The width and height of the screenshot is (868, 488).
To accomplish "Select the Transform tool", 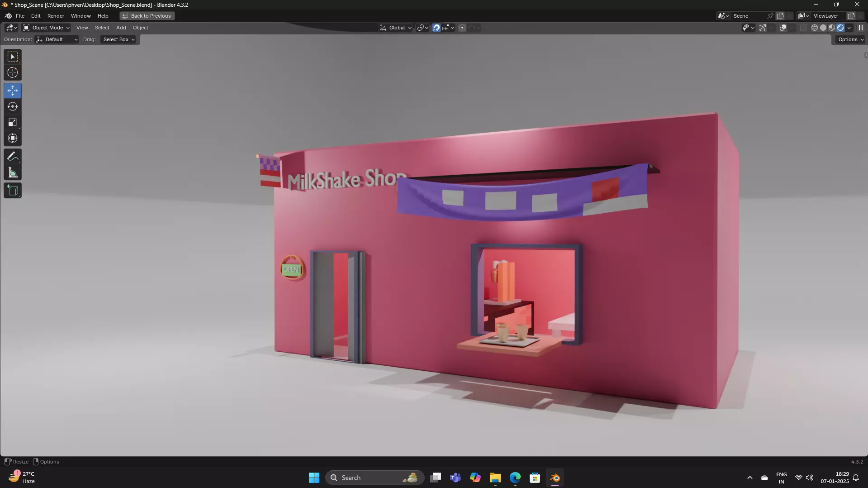I will [13, 138].
